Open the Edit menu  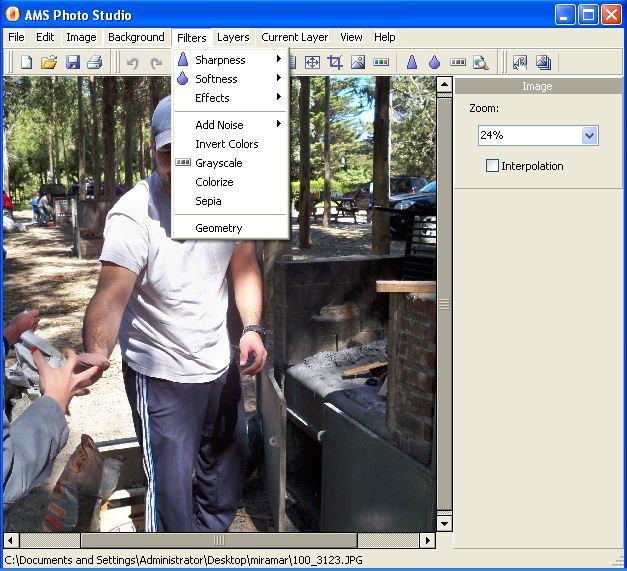[x=45, y=37]
